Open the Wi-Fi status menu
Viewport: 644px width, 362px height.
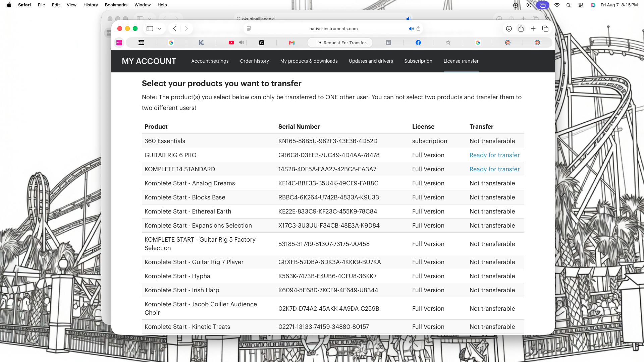pos(557,5)
